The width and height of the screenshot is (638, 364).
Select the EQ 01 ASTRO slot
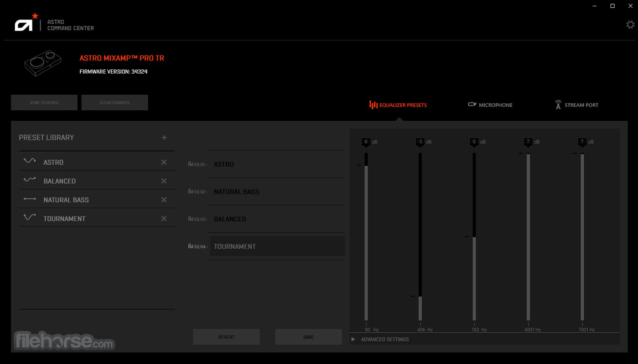[276, 164]
